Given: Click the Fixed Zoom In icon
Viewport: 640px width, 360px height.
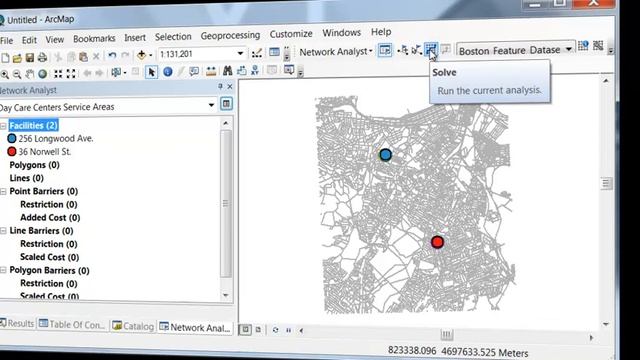Looking at the screenshot, I should pos(58,74).
